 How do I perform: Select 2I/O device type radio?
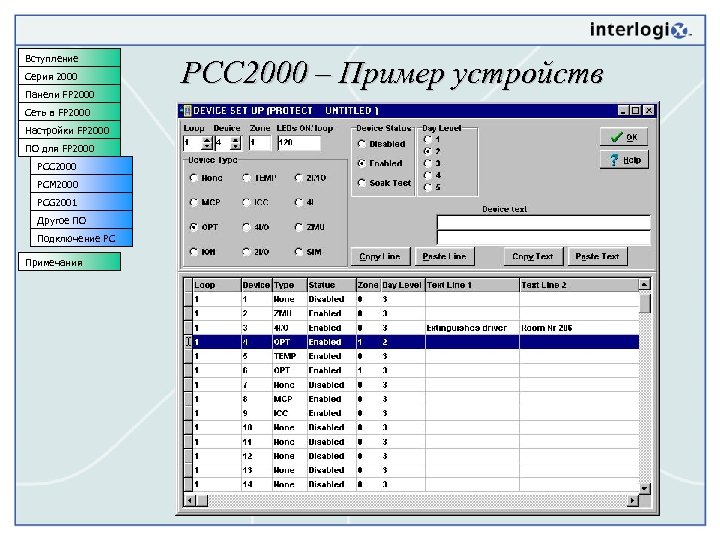click(247, 252)
